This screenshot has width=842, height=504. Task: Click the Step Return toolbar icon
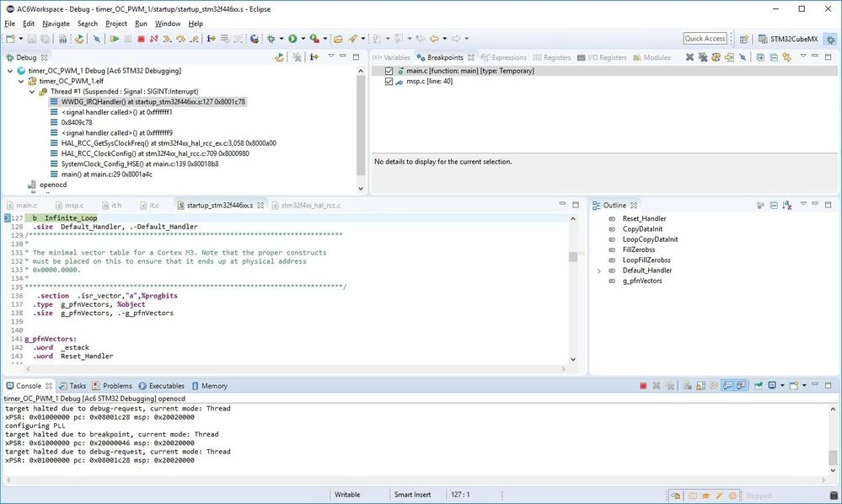point(194,39)
